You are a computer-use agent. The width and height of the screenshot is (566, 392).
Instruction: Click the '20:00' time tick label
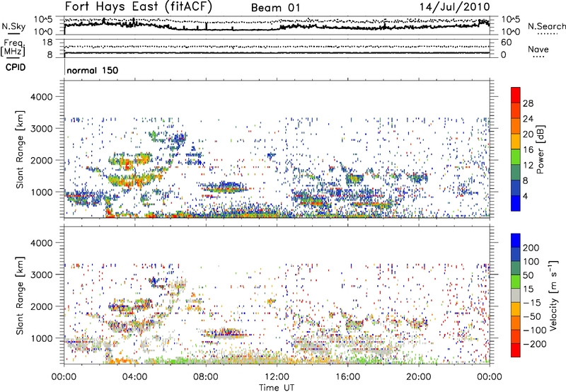pos(418,377)
